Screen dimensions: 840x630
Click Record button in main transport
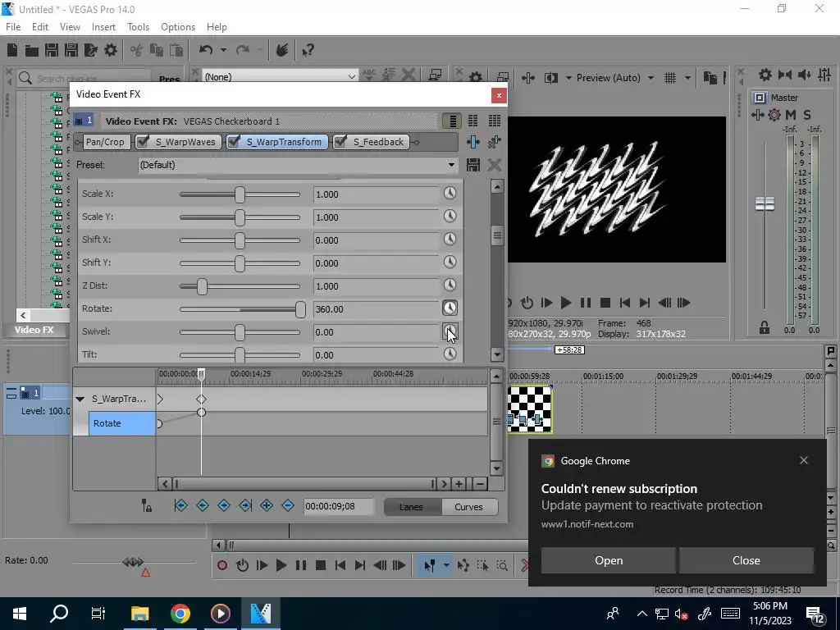(222, 565)
